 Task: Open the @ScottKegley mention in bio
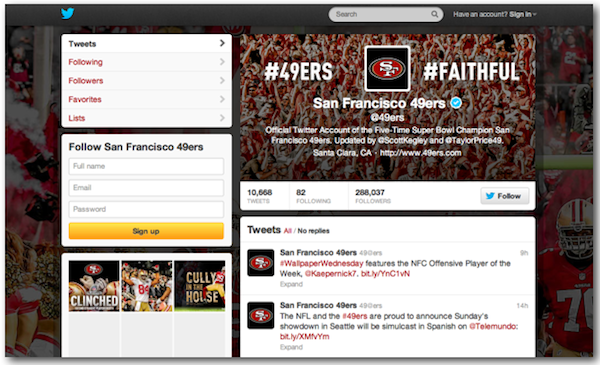[402, 140]
